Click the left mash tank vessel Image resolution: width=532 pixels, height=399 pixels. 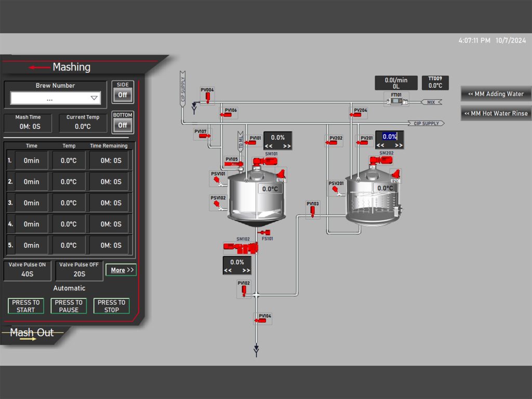257,200
